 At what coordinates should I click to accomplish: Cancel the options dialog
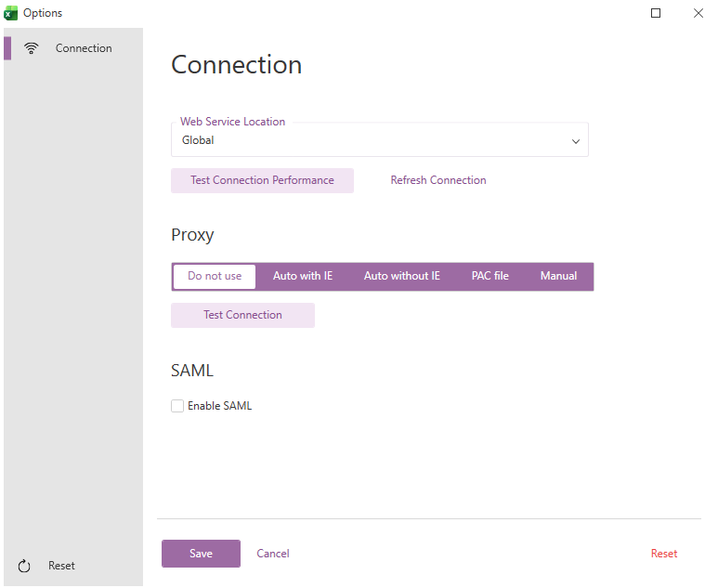273,554
